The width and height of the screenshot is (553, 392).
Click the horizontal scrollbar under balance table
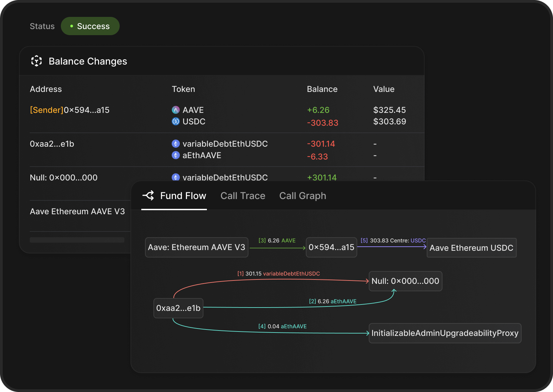click(x=77, y=240)
